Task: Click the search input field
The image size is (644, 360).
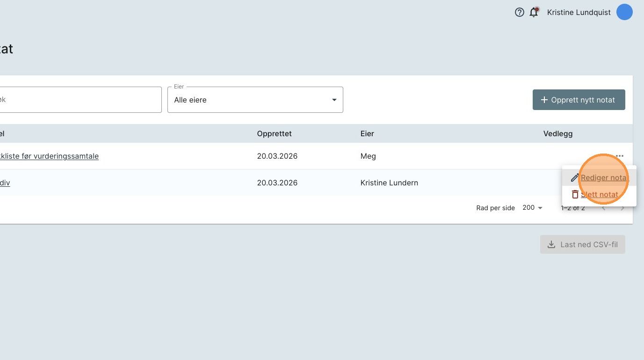Action: (80, 100)
